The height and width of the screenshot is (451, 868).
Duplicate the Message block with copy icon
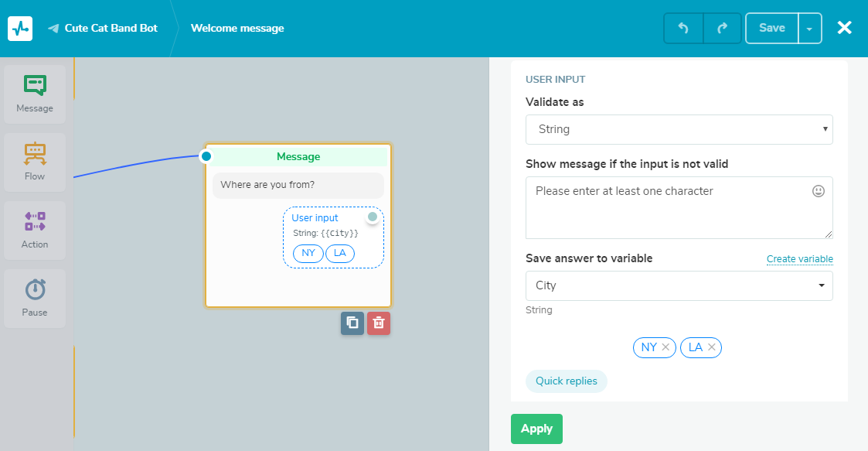352,323
